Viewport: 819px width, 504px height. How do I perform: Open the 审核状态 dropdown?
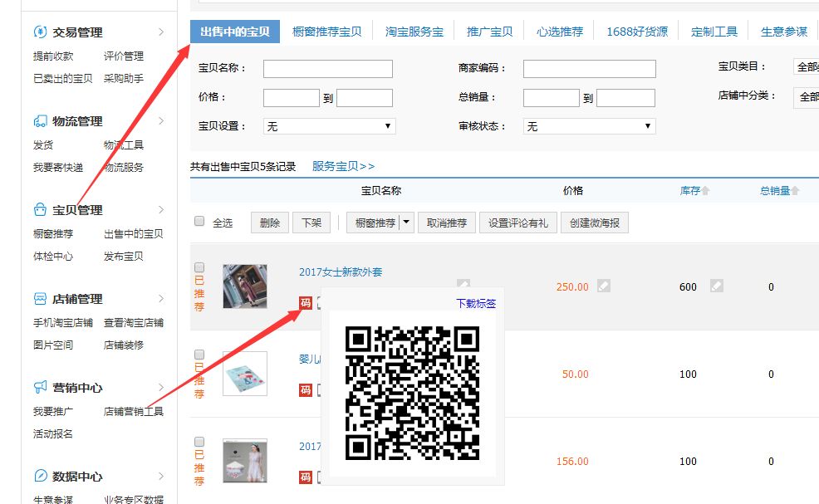point(590,126)
